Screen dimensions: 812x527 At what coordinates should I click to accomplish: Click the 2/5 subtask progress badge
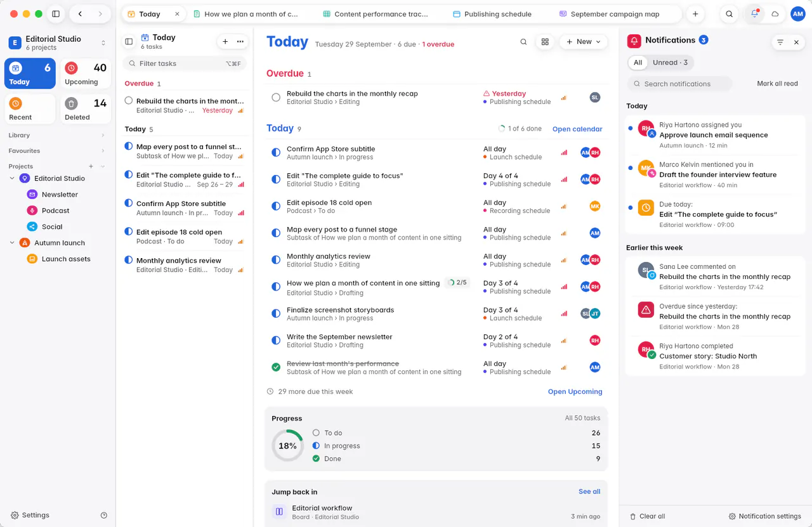coord(457,283)
